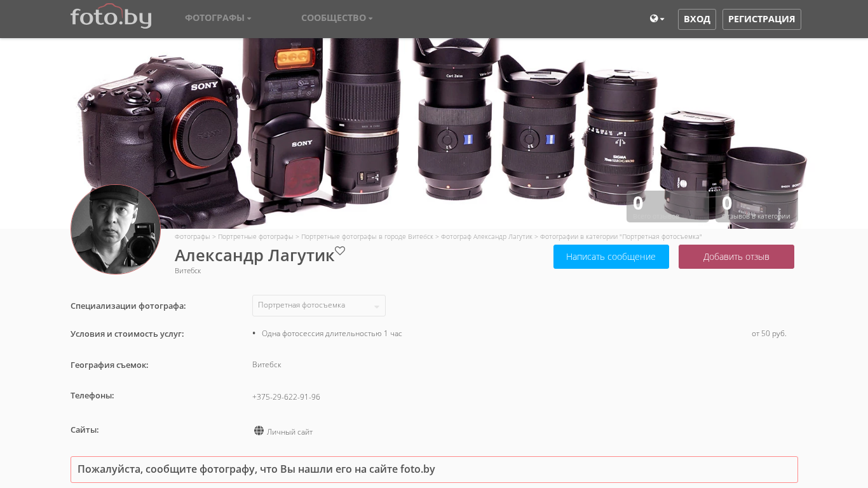Open Фотограф Александр Лагутик breadcrumb
This screenshot has width=868, height=488.
[487, 236]
